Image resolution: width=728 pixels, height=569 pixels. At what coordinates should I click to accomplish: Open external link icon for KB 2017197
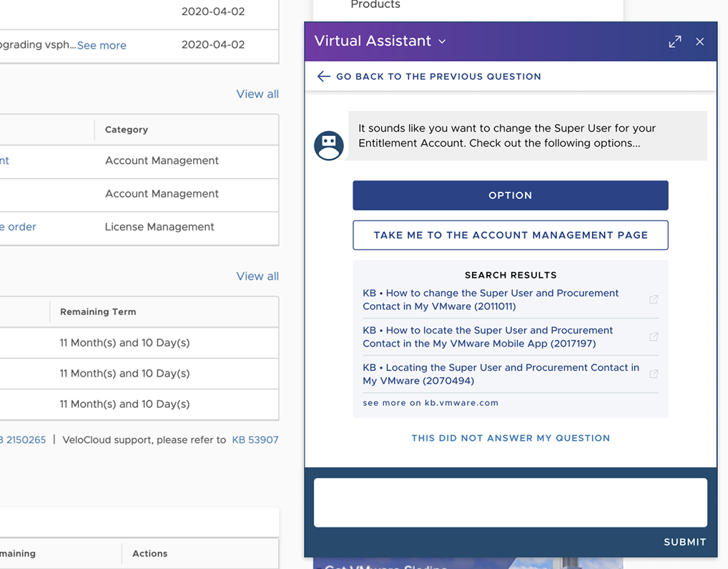coord(654,337)
